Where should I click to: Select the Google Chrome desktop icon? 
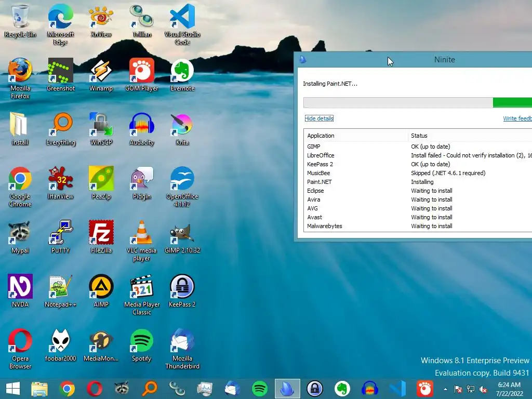(x=20, y=187)
